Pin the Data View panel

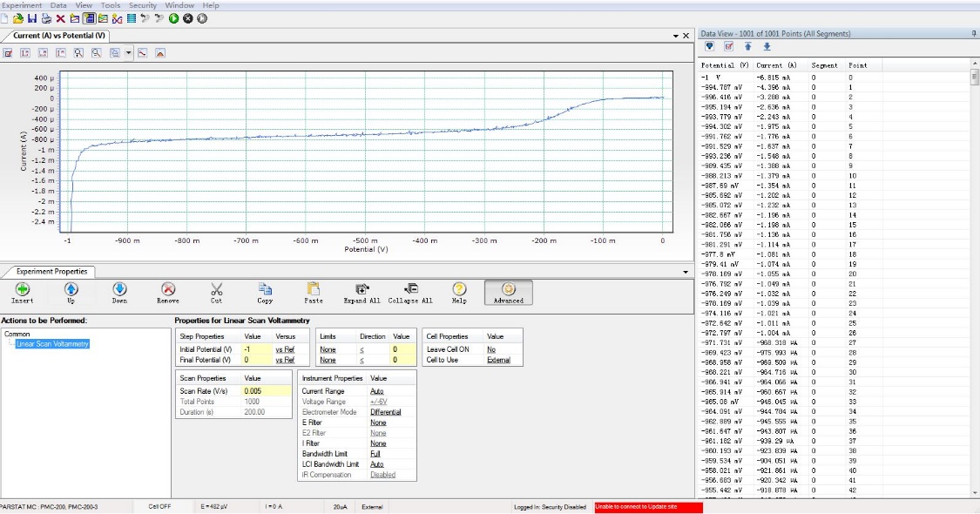point(974,34)
